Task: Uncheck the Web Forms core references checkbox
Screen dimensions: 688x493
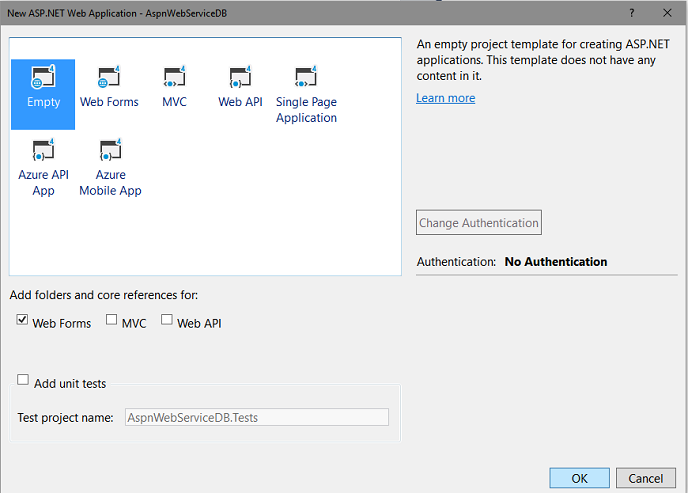Action: pyautogui.click(x=22, y=319)
